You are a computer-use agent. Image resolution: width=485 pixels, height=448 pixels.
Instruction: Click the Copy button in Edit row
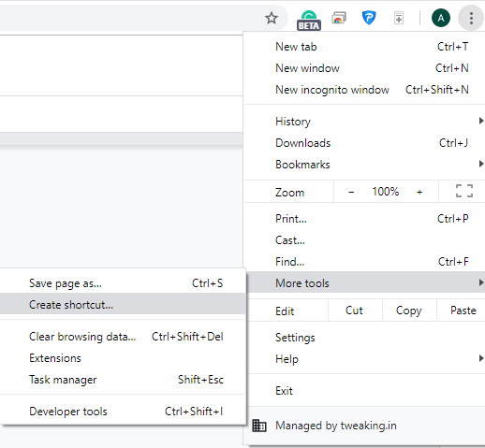(x=409, y=311)
